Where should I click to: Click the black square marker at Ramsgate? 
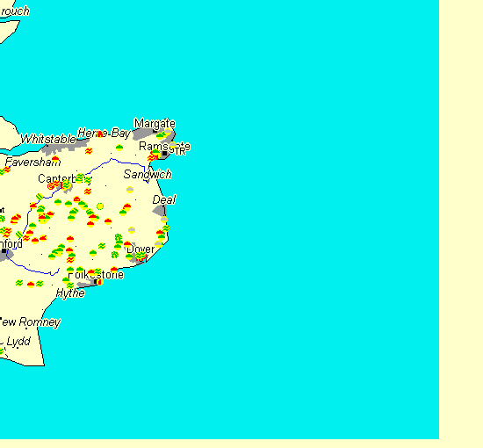click(164, 154)
